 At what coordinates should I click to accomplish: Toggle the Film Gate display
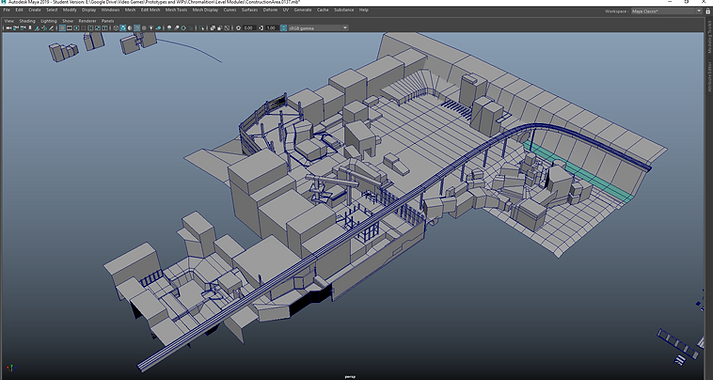point(70,28)
